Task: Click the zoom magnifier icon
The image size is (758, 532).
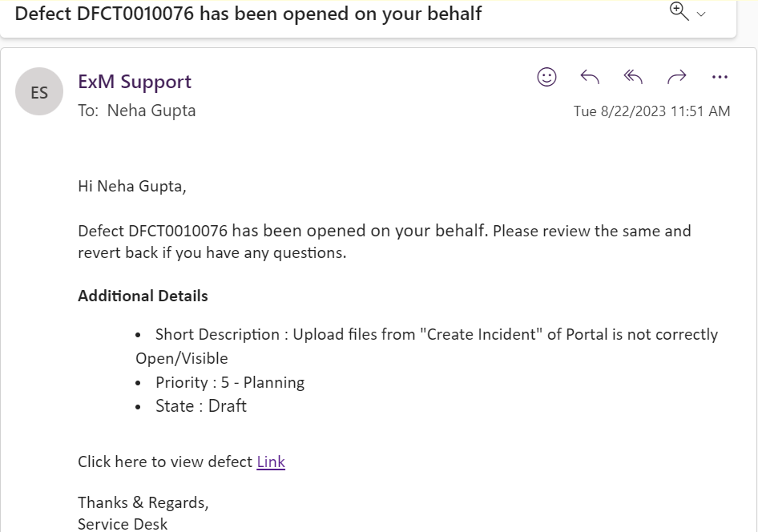Action: click(x=679, y=12)
